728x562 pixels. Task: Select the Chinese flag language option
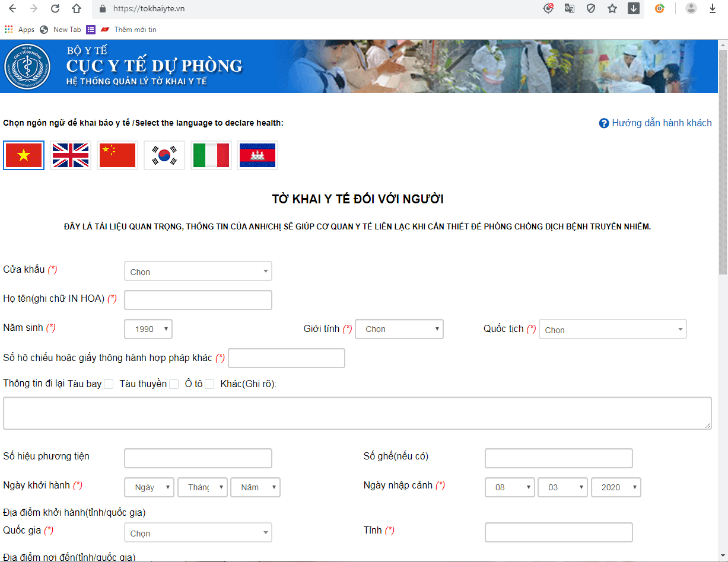point(117,156)
